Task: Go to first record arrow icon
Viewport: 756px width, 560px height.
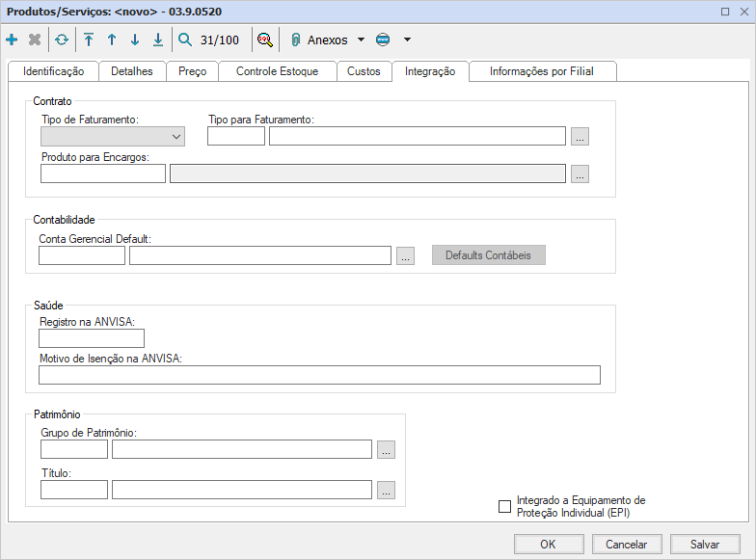Action: (x=89, y=40)
